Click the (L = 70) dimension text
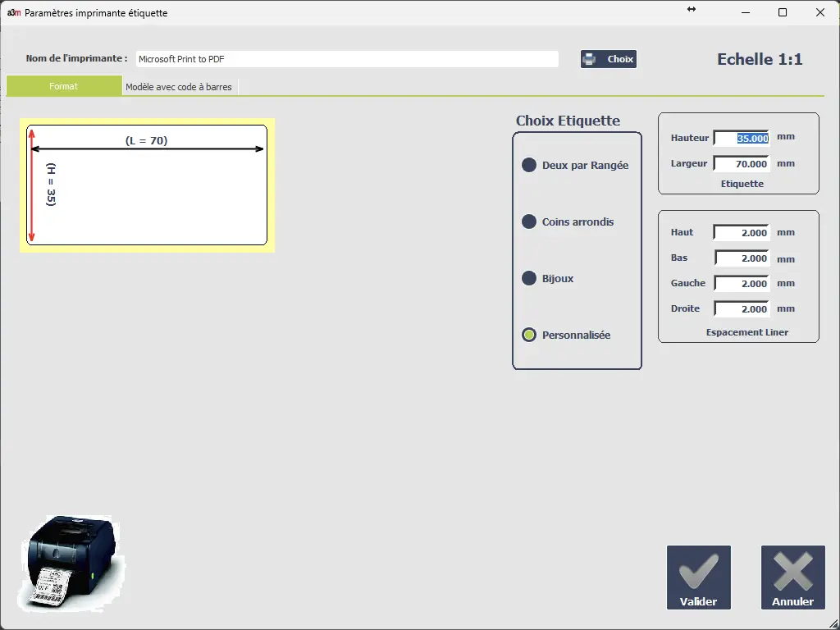The width and height of the screenshot is (840, 630). 146,140
